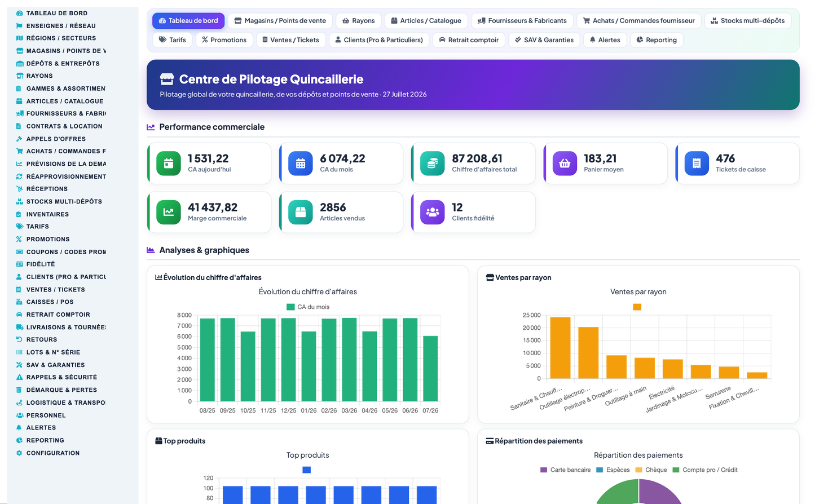Click the basket icon on Panier moyen card
The height and width of the screenshot is (504, 815).
point(565,163)
